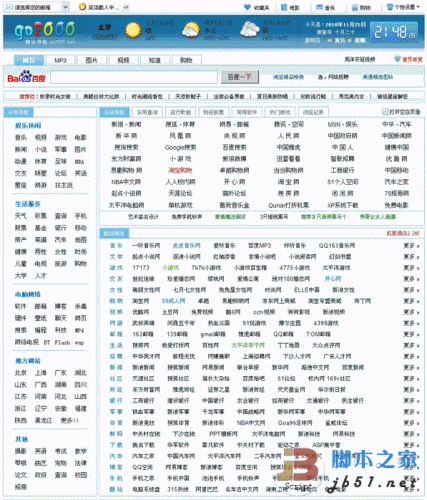Open the red 淘宝购物 link

point(180,170)
